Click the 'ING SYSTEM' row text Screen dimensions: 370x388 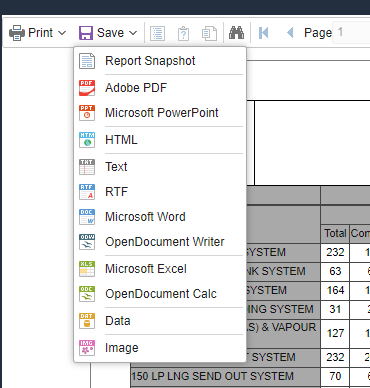[280, 309]
